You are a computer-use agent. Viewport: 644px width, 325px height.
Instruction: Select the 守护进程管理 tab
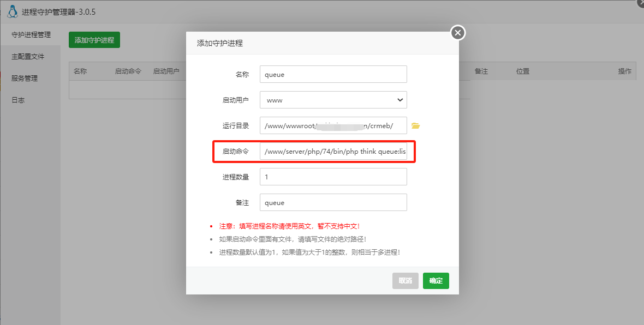click(31, 35)
